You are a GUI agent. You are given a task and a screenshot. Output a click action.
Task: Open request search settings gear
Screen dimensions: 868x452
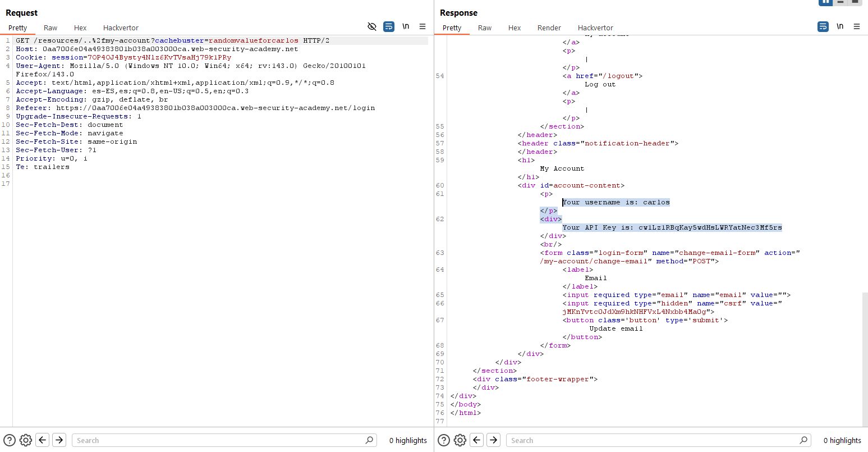point(25,440)
